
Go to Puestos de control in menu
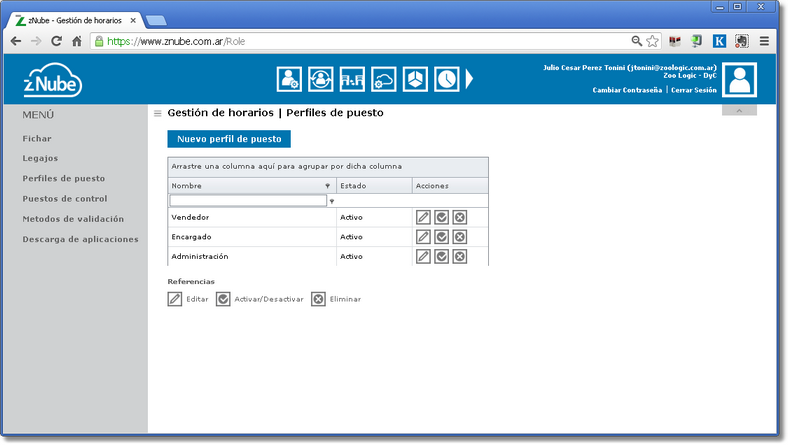(x=64, y=198)
